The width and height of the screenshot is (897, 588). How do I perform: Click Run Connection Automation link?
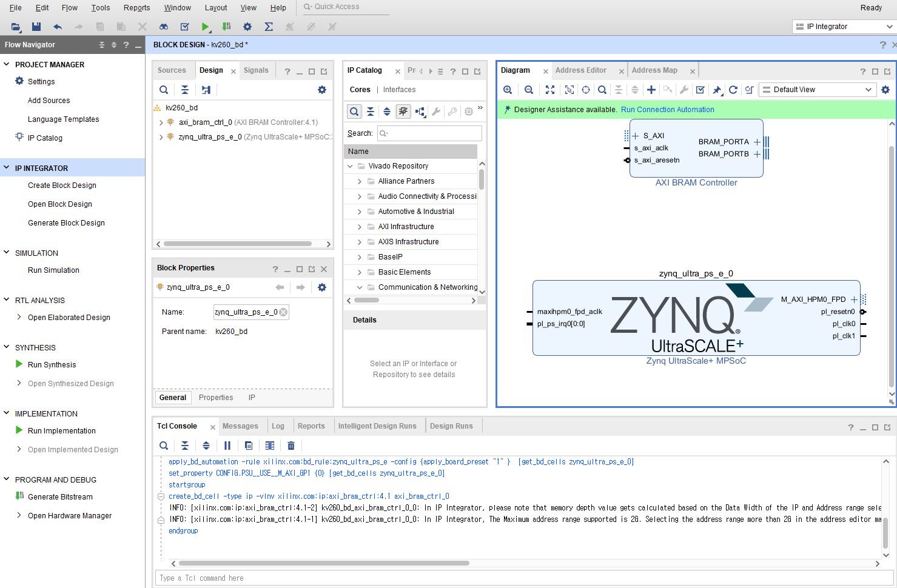pyautogui.click(x=668, y=110)
